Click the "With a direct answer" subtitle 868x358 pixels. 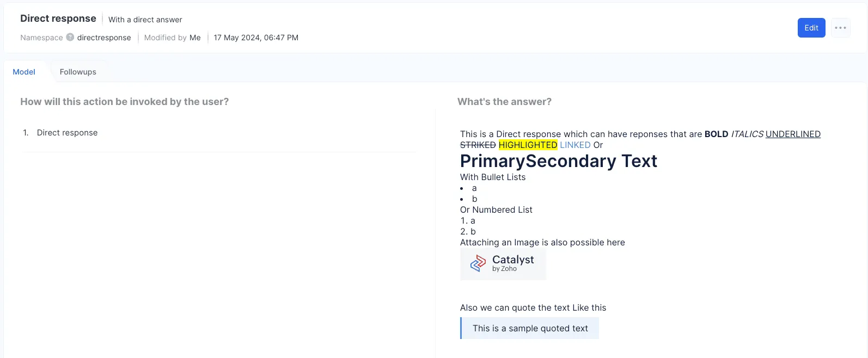(x=145, y=20)
